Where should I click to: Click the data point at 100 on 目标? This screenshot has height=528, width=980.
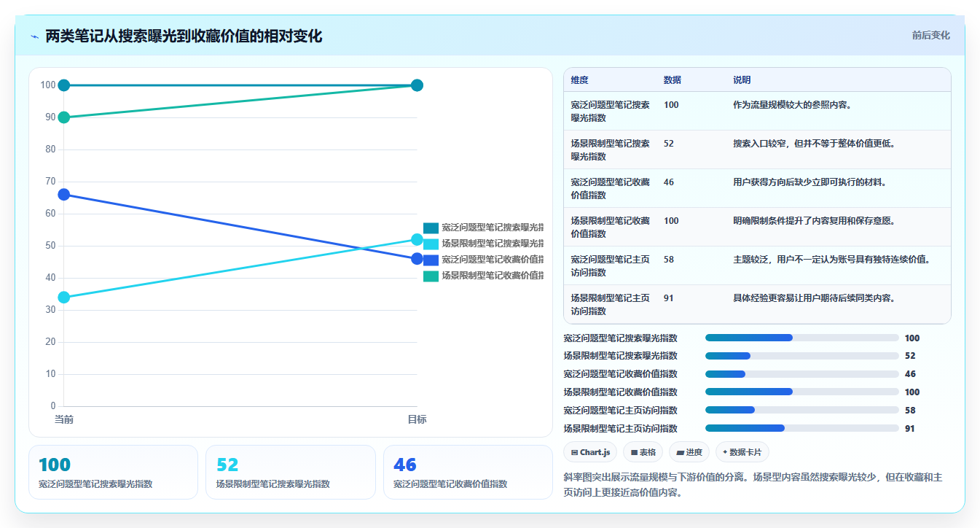click(417, 85)
